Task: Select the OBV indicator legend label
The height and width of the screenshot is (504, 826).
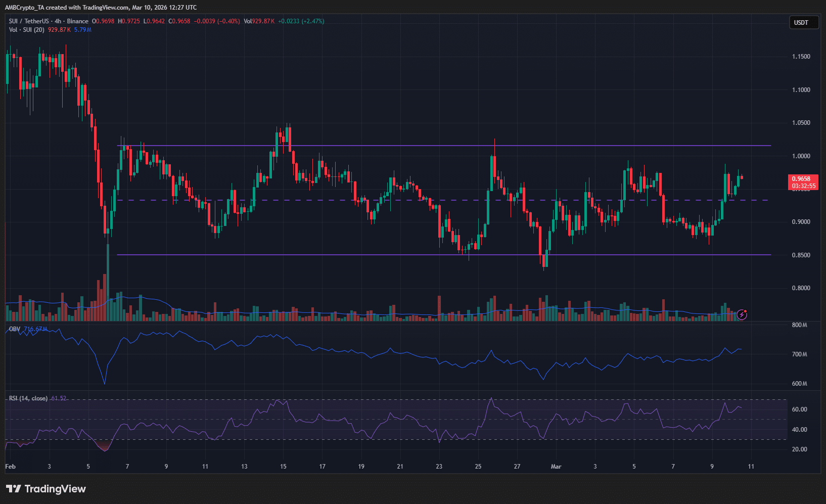Action: point(15,329)
